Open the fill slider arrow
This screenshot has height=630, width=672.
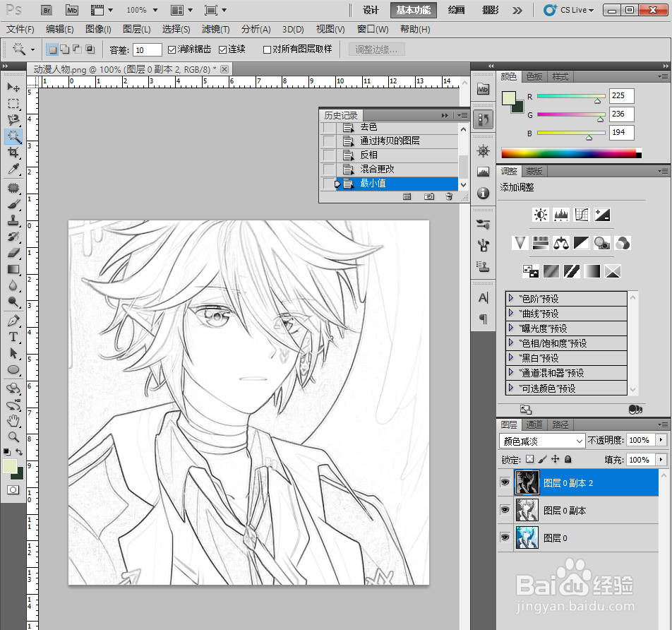pyautogui.click(x=661, y=460)
